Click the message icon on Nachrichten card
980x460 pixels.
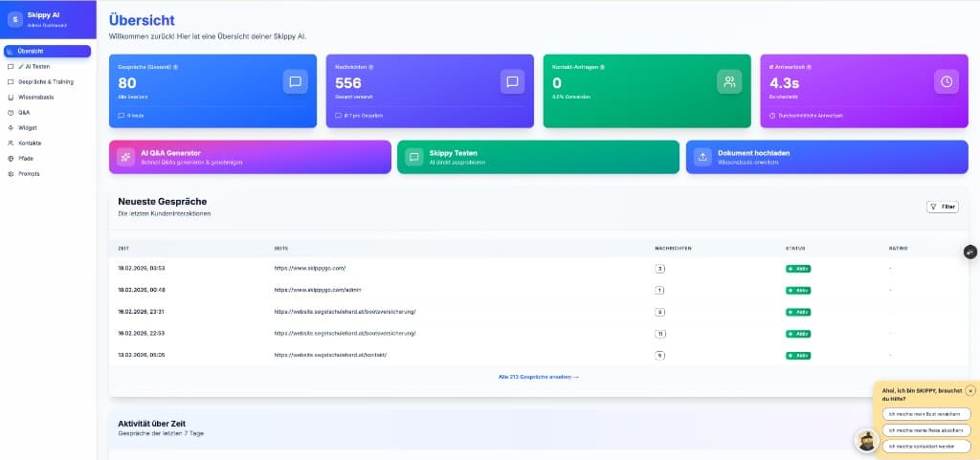pos(512,82)
